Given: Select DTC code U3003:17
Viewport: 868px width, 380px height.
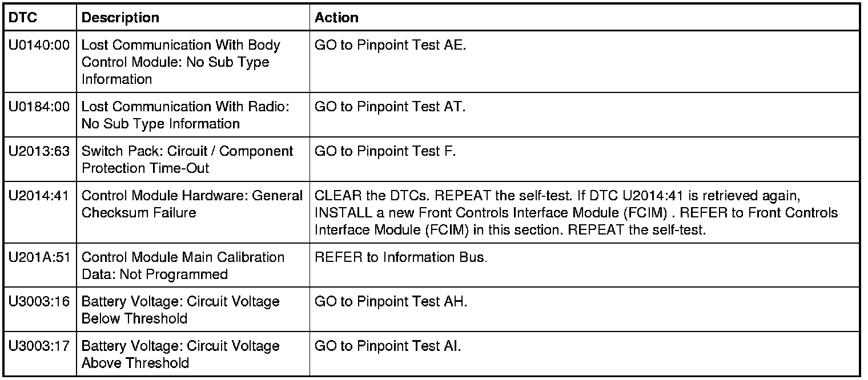Looking at the screenshot, I should [x=39, y=346].
